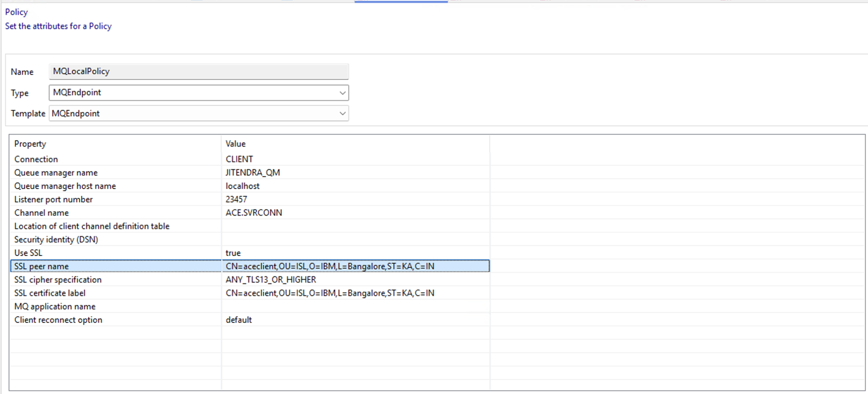This screenshot has width=868, height=394.
Task: Change Client reconnect option default value
Action: (x=239, y=320)
